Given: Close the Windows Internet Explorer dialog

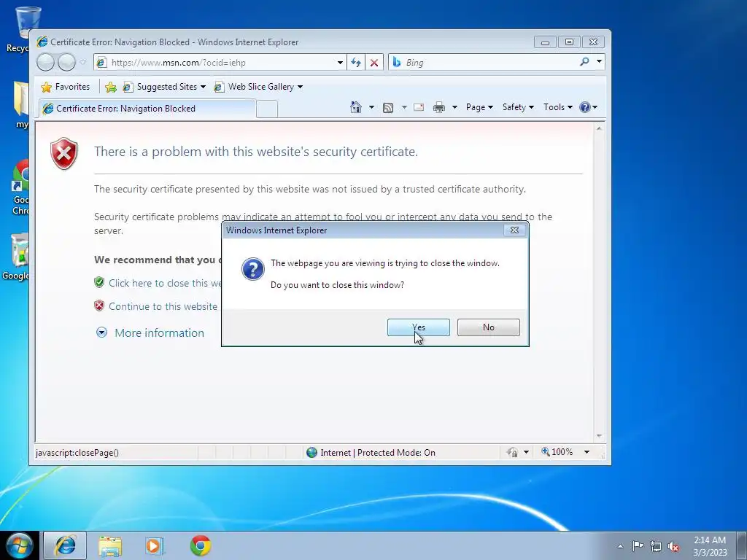Looking at the screenshot, I should pos(514,230).
